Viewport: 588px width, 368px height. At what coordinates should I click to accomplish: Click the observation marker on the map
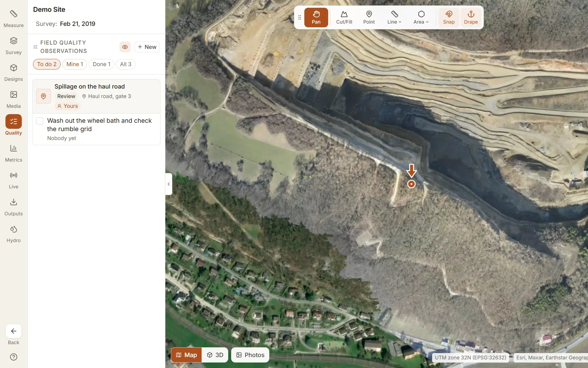click(411, 184)
